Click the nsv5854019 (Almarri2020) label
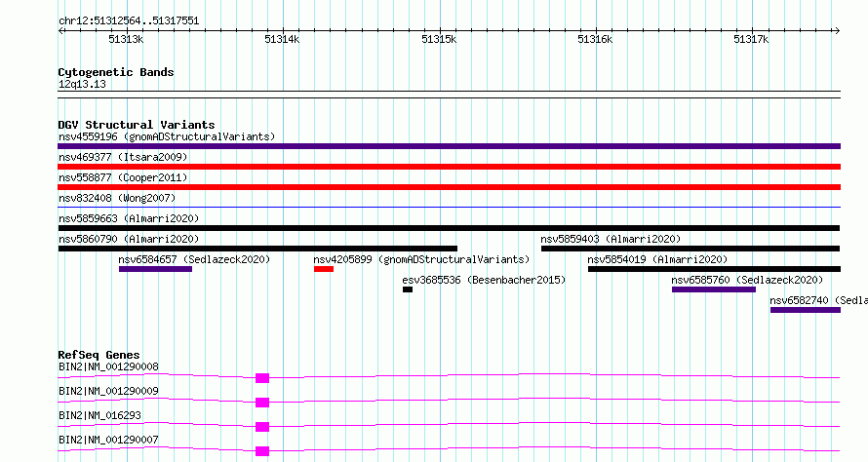Viewport: 868px width, 462px height. click(x=657, y=259)
